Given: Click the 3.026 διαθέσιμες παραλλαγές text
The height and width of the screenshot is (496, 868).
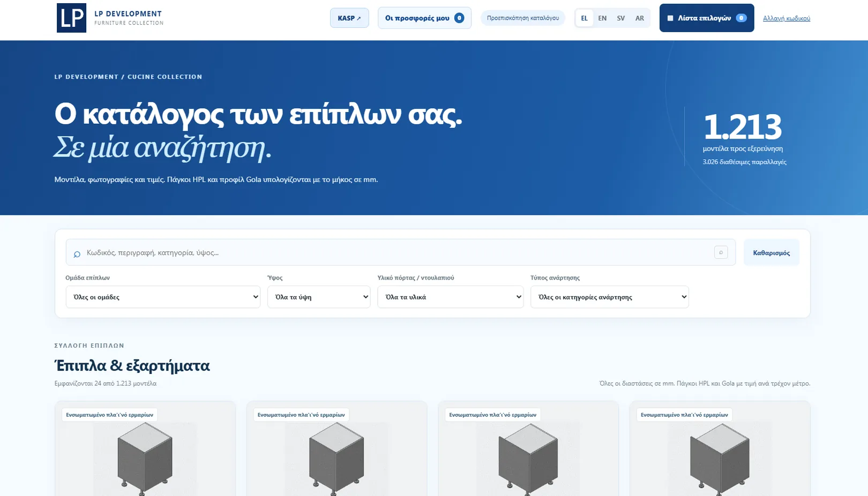Looking at the screenshot, I should click(745, 162).
